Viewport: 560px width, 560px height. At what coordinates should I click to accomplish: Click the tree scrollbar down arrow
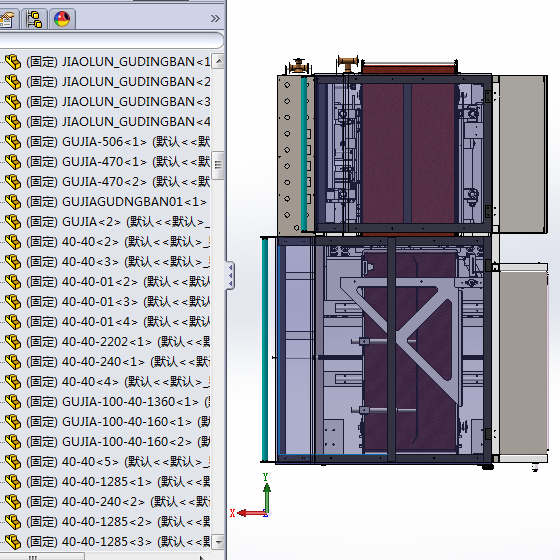(218, 542)
